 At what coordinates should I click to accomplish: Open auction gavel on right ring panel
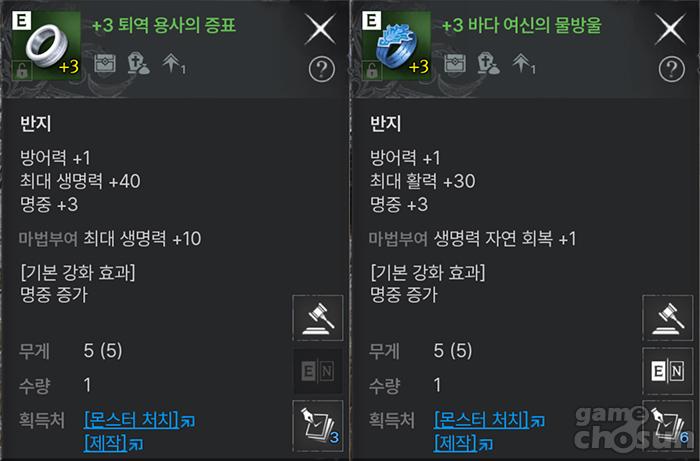668,319
